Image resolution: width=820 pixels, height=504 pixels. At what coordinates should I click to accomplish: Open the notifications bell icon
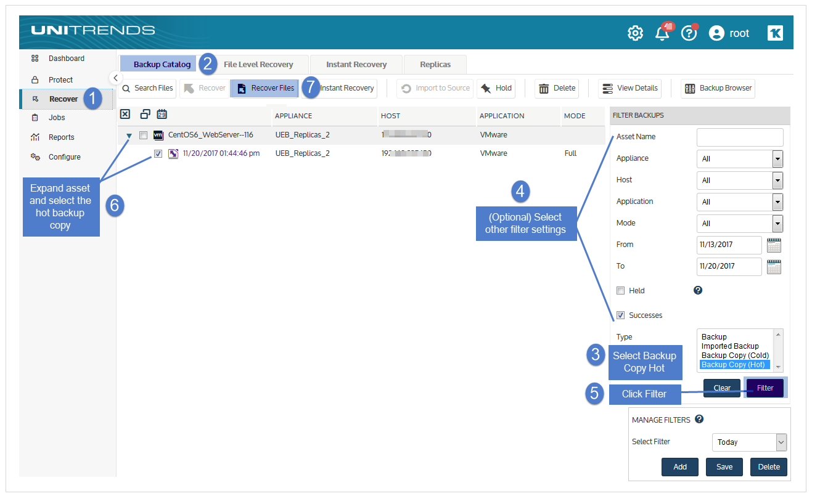(663, 33)
